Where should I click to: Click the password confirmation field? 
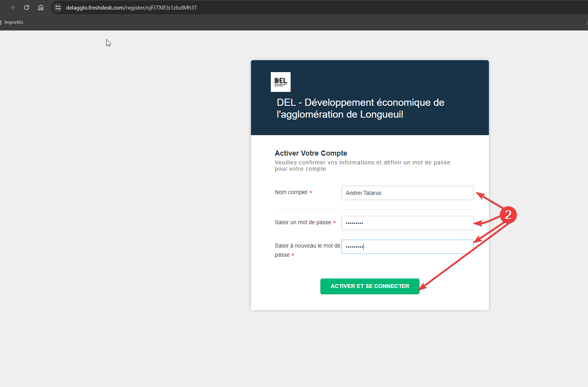coord(407,247)
